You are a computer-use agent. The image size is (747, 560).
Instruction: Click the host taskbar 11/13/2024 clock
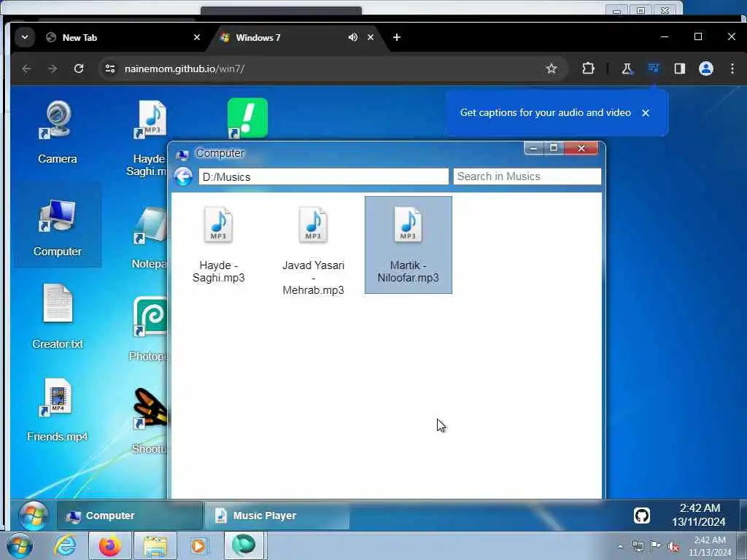(x=710, y=546)
